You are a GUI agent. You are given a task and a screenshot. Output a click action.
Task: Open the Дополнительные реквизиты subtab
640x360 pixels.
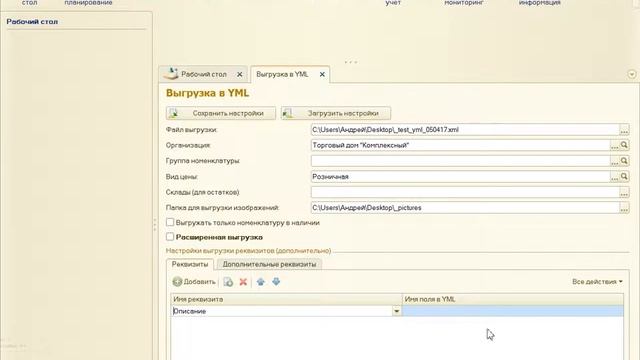point(269,264)
